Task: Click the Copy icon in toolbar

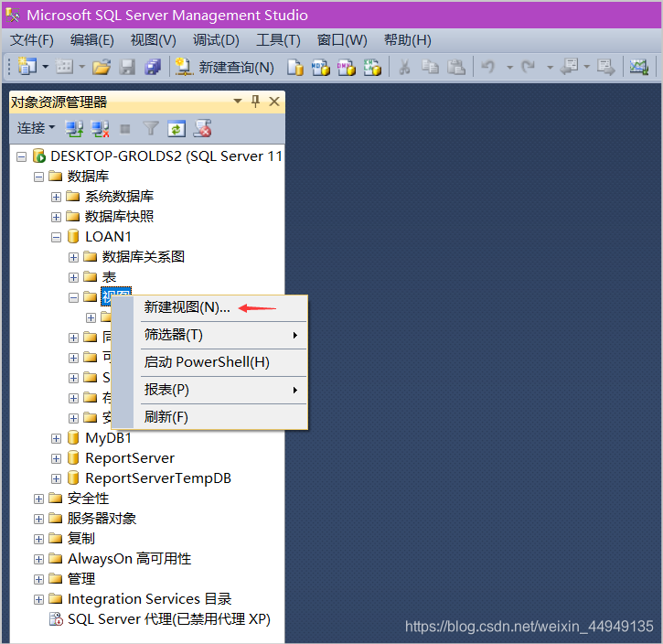Action: pyautogui.click(x=430, y=67)
